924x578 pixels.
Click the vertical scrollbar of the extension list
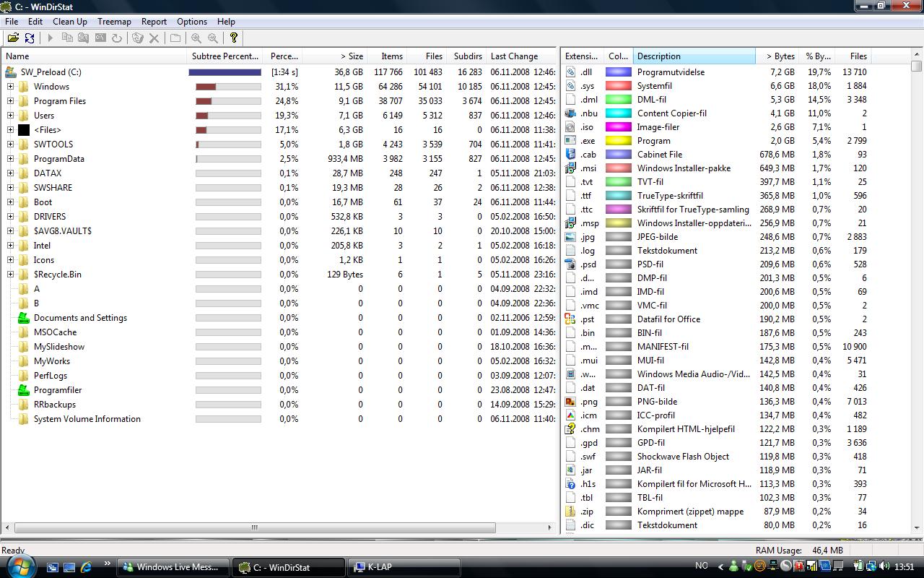(917, 293)
